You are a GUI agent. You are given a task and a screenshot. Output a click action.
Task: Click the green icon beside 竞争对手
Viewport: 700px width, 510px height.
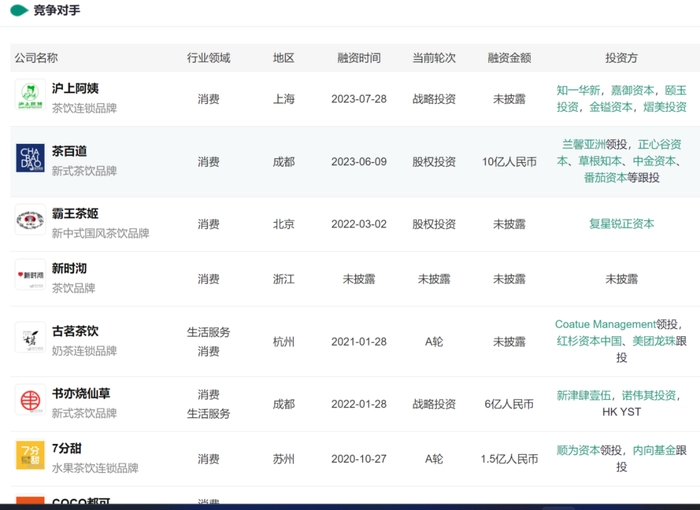18,10
